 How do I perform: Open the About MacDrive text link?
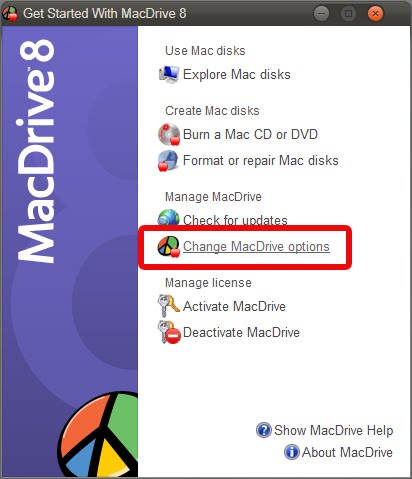pyautogui.click(x=347, y=452)
